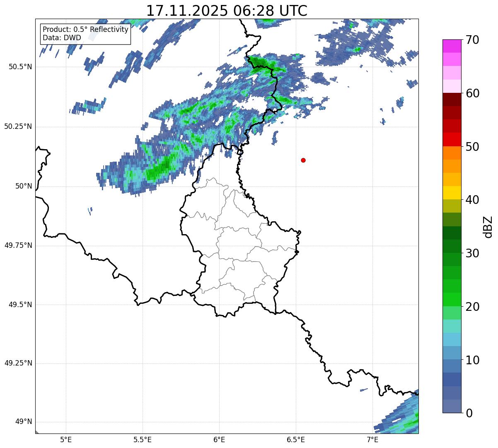Click the "Data: DWD" legend line
The height and width of the screenshot is (448, 498).
coord(62,38)
